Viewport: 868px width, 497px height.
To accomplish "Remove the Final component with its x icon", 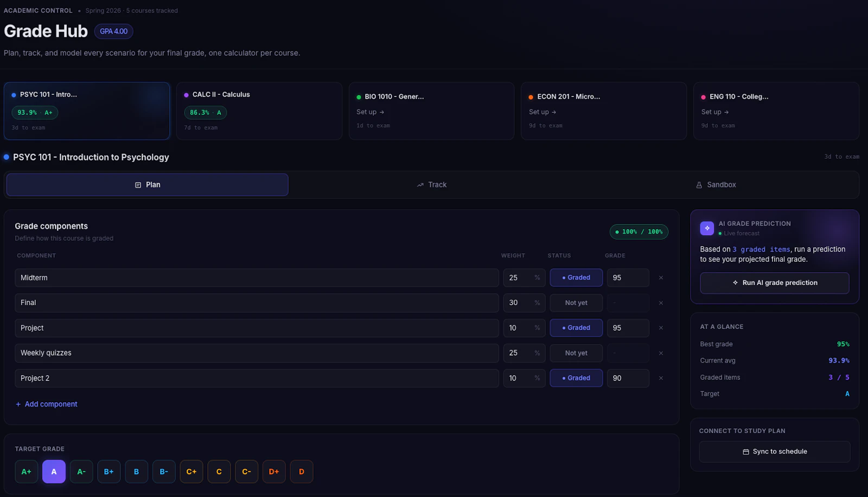I will coord(661,303).
